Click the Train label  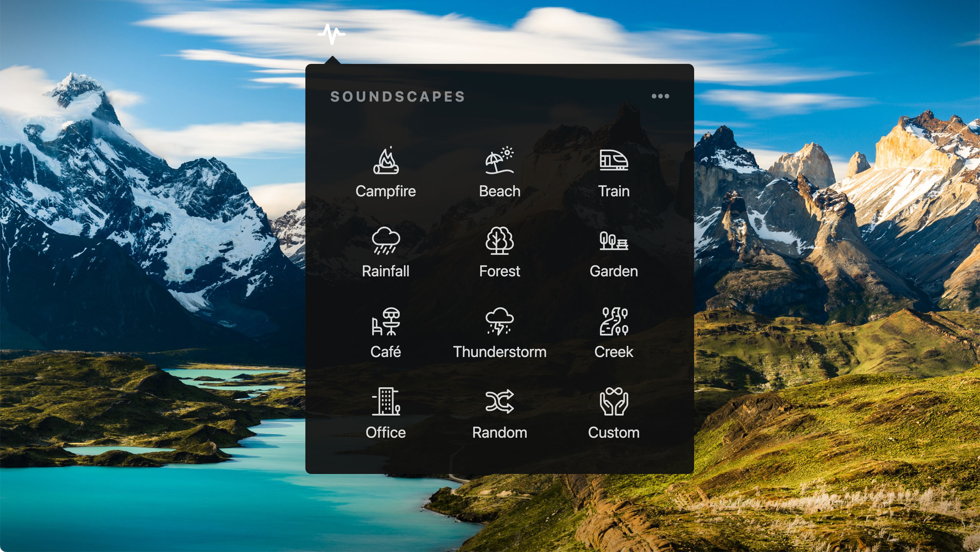614,191
